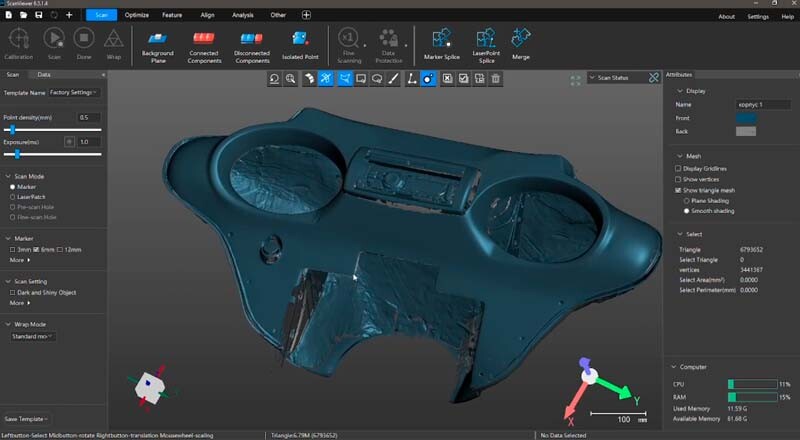The width and height of the screenshot is (800, 440).
Task: Check the Dark and Shiny Object option
Action: (x=12, y=291)
